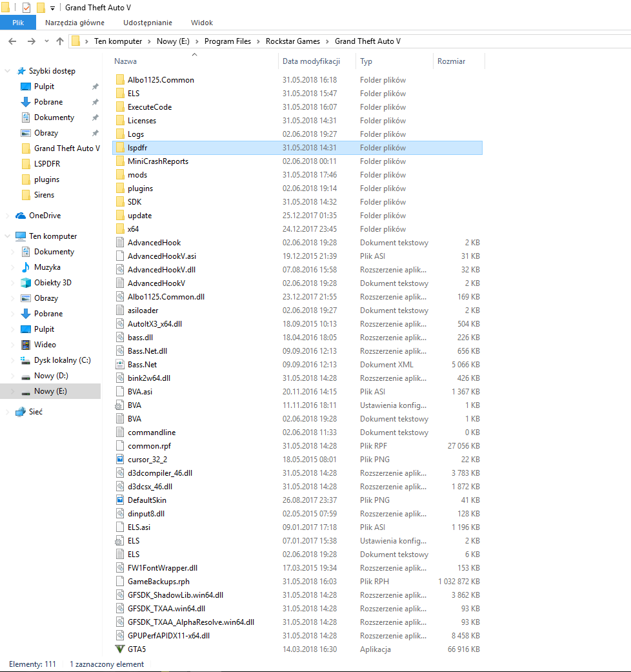
Task: Select the ScriptHook-related asiloader text file
Action: pyautogui.click(x=143, y=310)
